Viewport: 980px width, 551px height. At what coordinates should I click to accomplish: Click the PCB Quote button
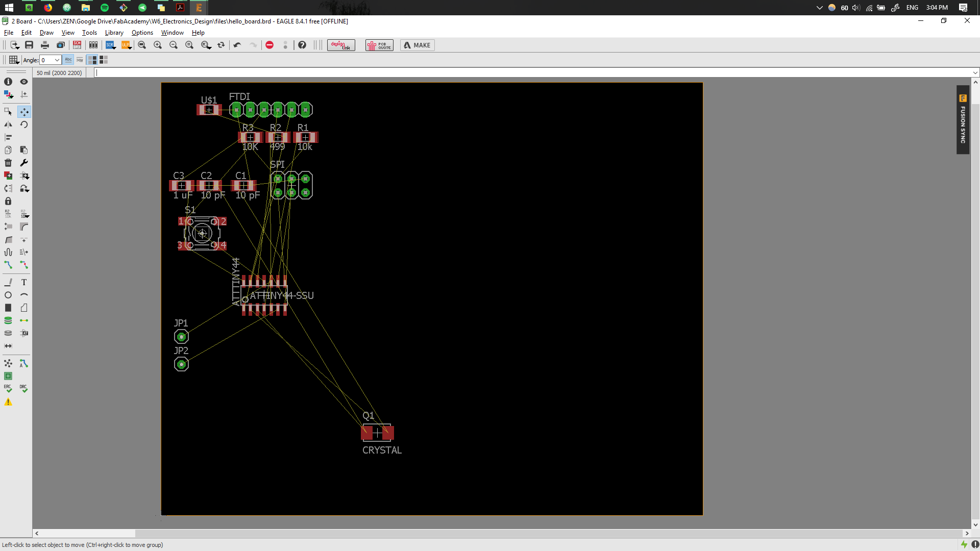pyautogui.click(x=379, y=45)
